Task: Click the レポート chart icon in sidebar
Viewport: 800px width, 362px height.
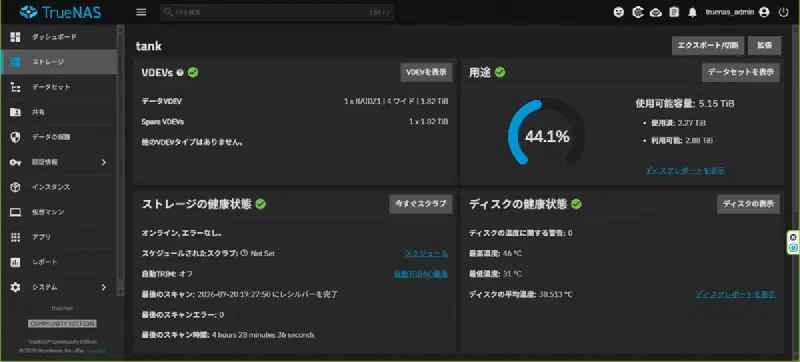Action: click(x=15, y=262)
